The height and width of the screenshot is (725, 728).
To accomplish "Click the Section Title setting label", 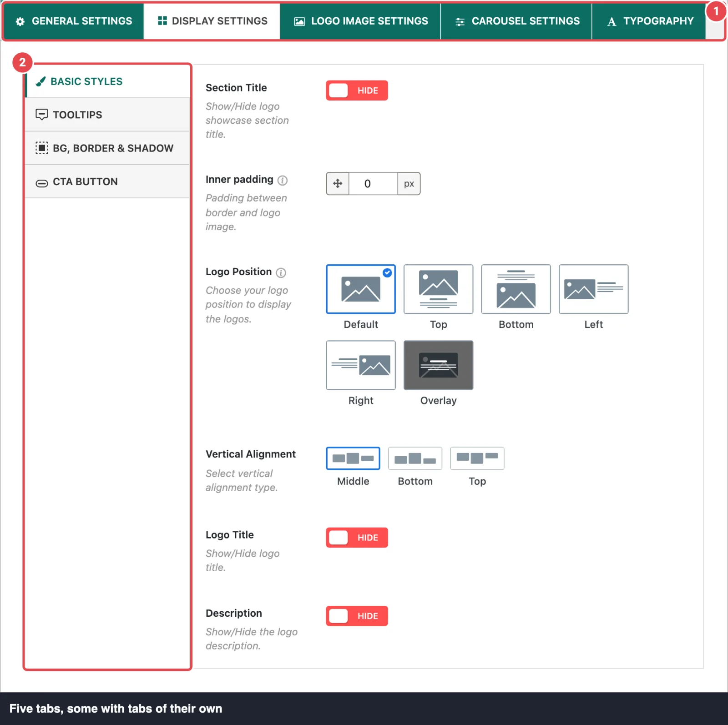I will click(236, 88).
